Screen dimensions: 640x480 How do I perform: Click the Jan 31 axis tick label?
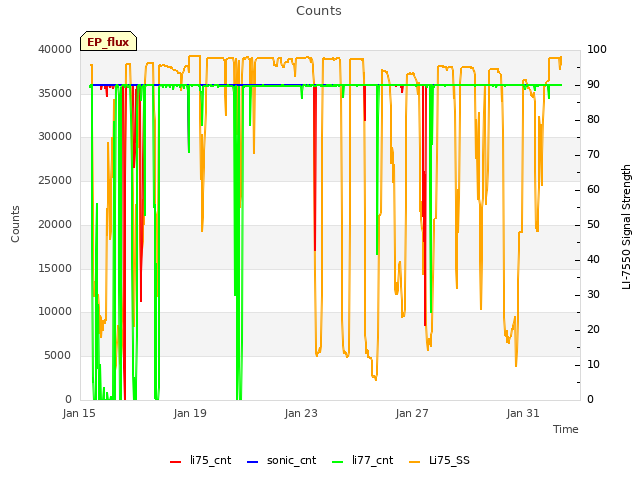coord(523,413)
